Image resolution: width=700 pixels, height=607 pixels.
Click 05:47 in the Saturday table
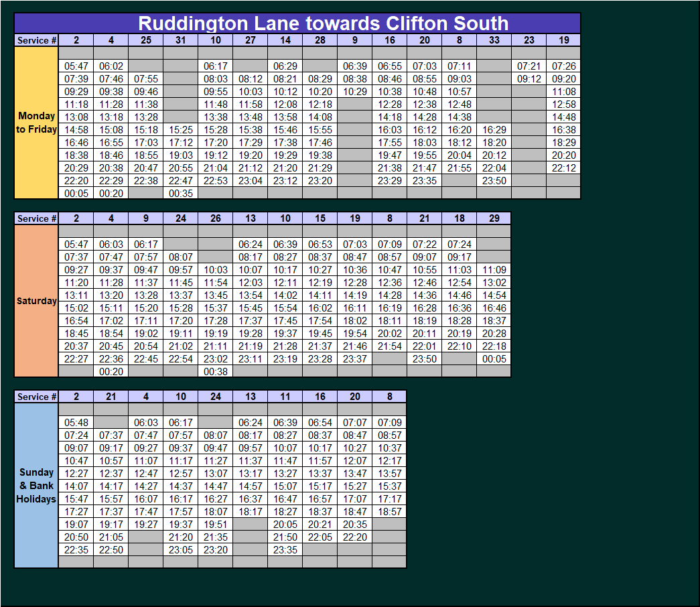pyautogui.click(x=76, y=245)
